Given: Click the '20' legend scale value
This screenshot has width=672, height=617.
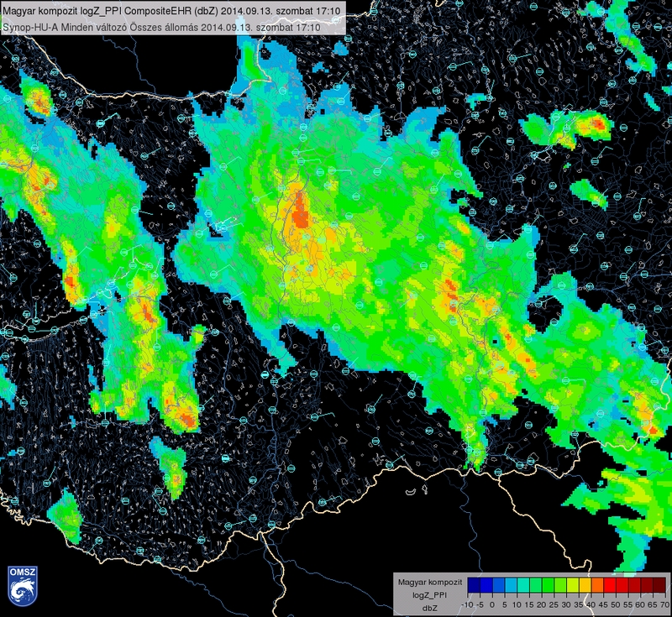Looking at the screenshot, I should click(x=541, y=605).
